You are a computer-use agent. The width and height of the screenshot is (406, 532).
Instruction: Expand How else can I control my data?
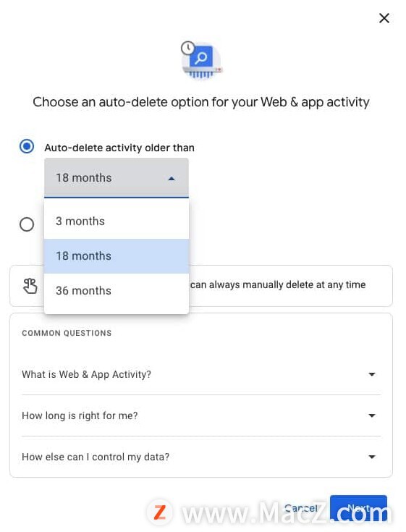(x=201, y=457)
